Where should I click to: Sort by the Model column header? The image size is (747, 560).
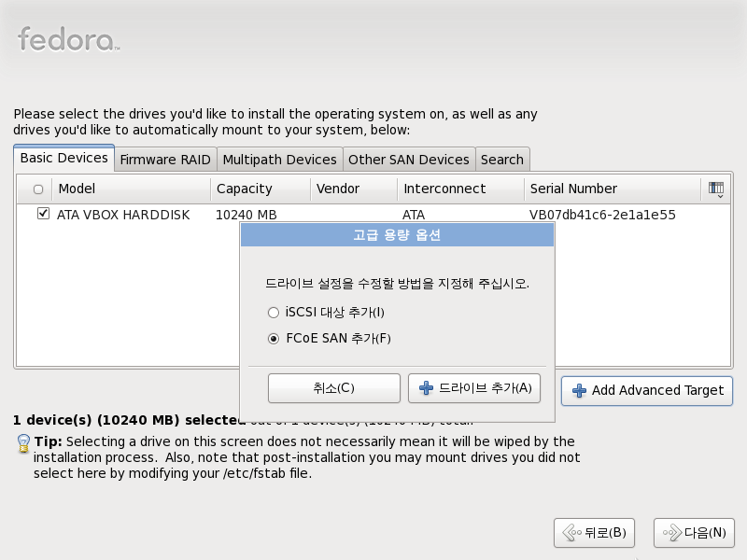pos(132,189)
